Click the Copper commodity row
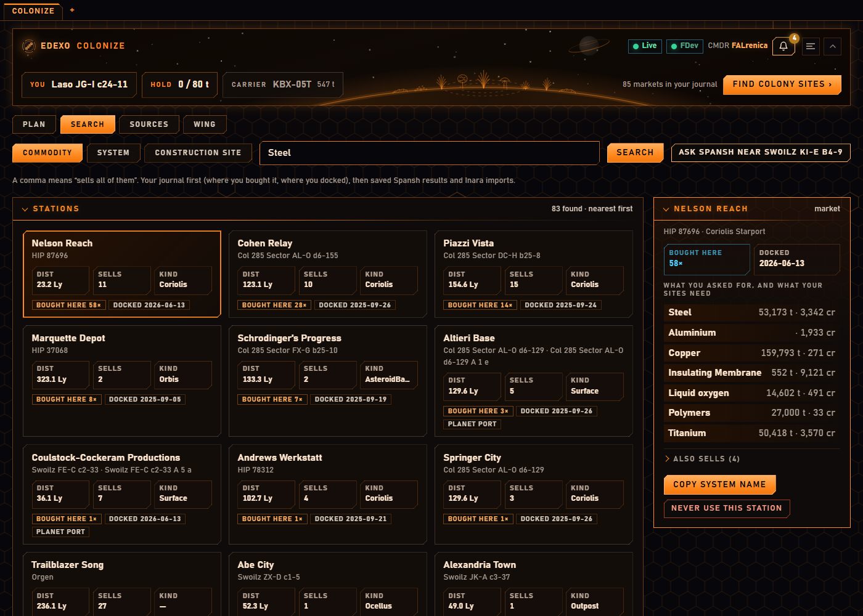This screenshot has width=863, height=616. [751, 353]
